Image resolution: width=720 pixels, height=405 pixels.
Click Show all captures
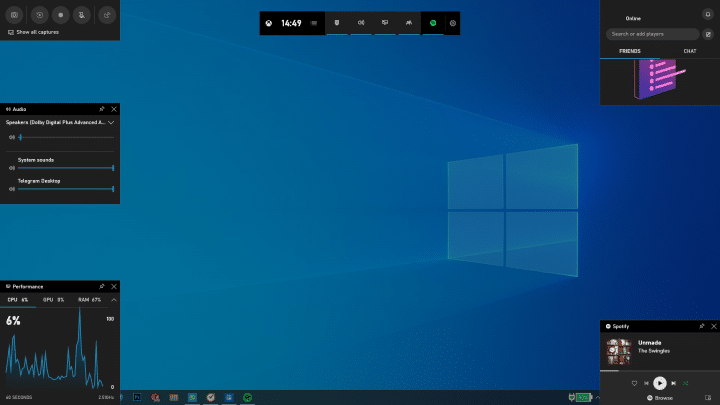coord(37,32)
